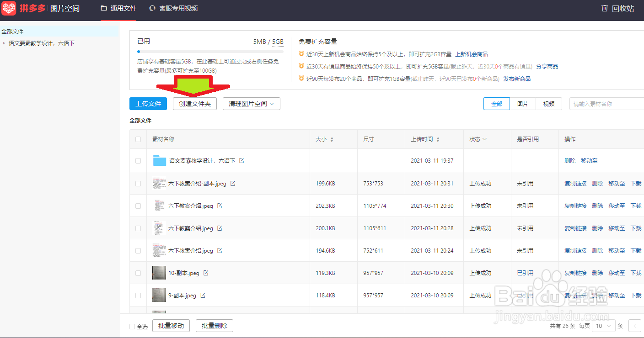644x338 pixels.
Task: Click the sort arrows on the 上传时间 column
Action: tap(438, 139)
